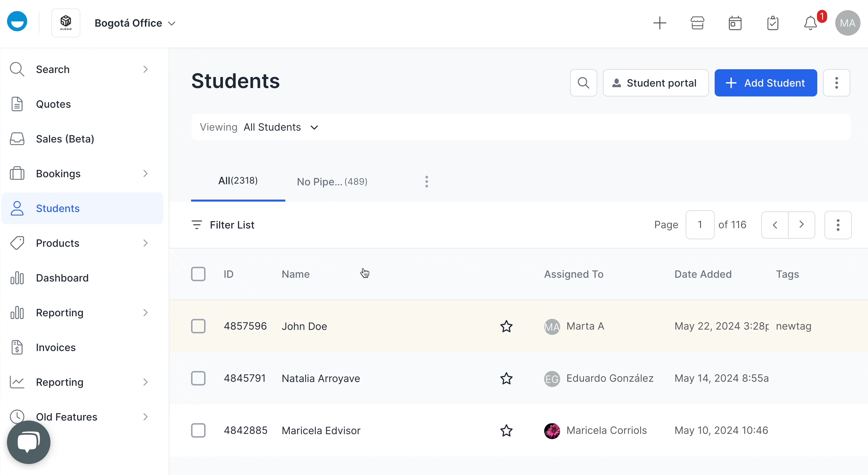Switch to No Pipe... (489) tab
868x475 pixels.
(331, 181)
